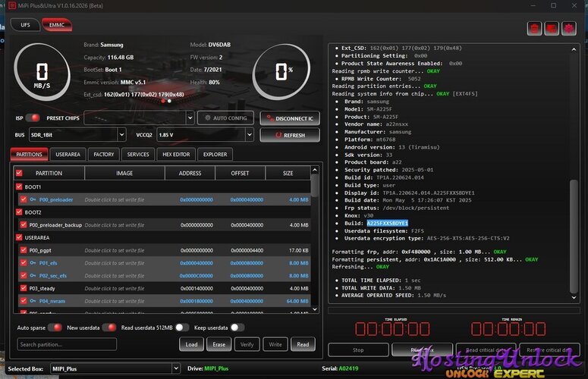Click the log panel scroll-up arrow
This screenshot has height=379, width=588.
[574, 49]
